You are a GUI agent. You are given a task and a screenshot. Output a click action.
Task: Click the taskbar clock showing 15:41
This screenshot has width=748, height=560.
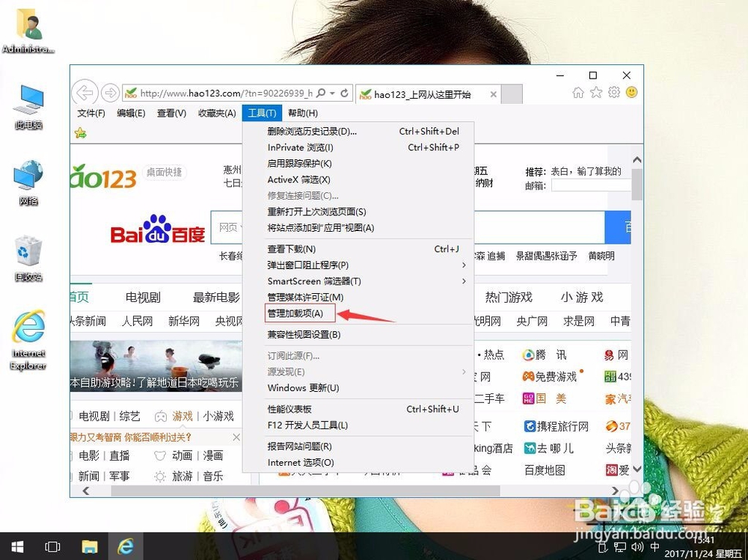[703, 547]
